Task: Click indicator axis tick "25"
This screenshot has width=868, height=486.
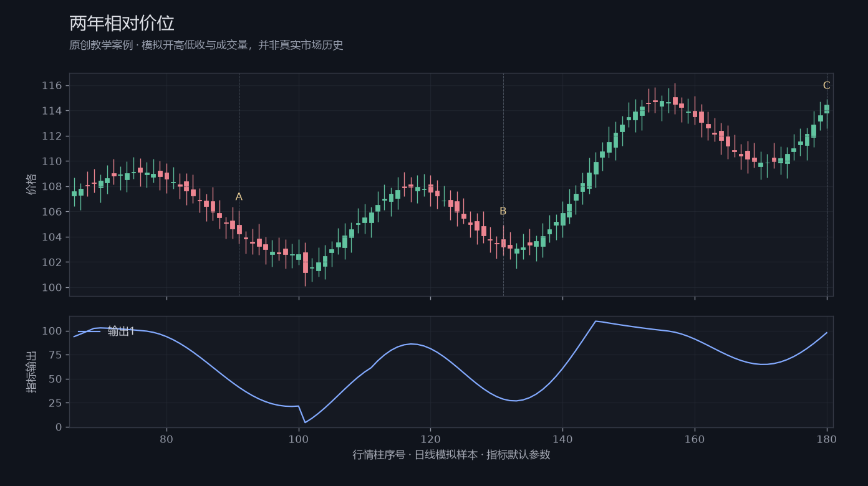Action: (55, 403)
